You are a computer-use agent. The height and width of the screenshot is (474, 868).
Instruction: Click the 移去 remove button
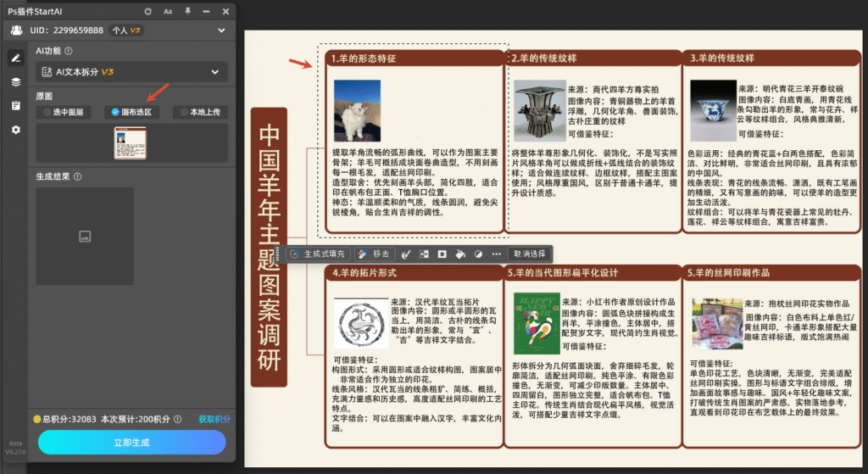[x=374, y=254]
